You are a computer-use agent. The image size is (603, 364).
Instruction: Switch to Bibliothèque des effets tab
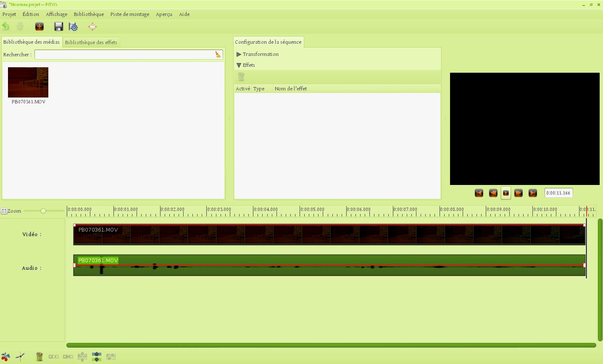(91, 42)
